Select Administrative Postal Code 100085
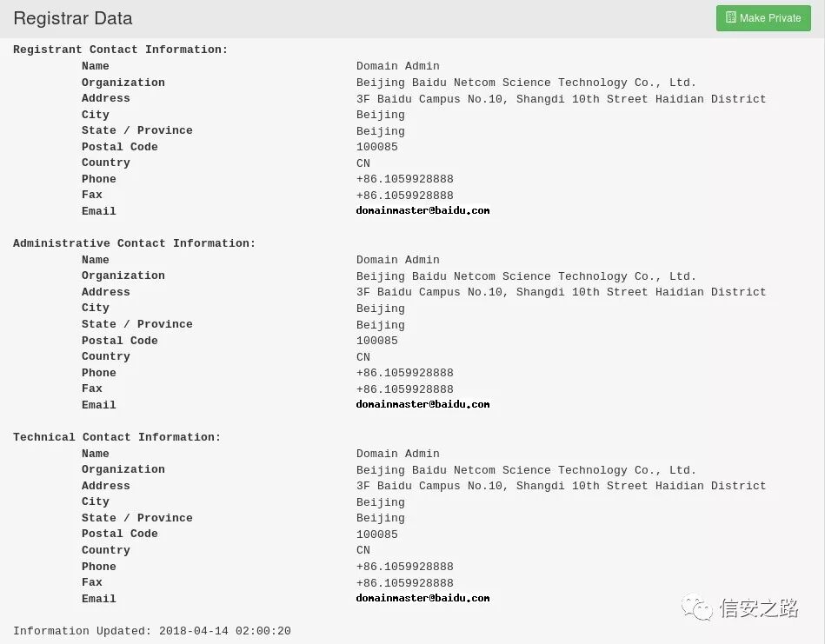Screen dimensions: 825x644 (x=376, y=341)
